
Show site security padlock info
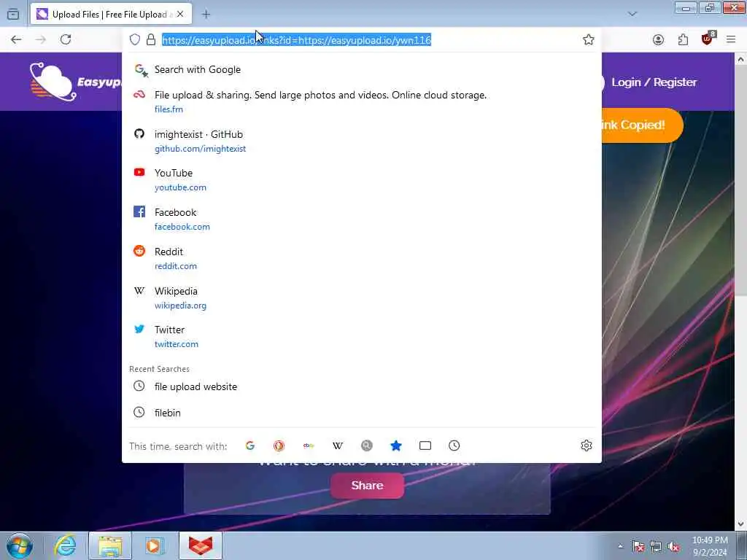[x=151, y=39]
